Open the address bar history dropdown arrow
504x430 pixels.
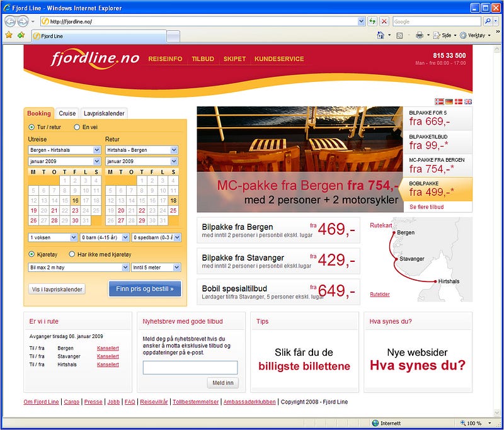pyautogui.click(x=361, y=21)
